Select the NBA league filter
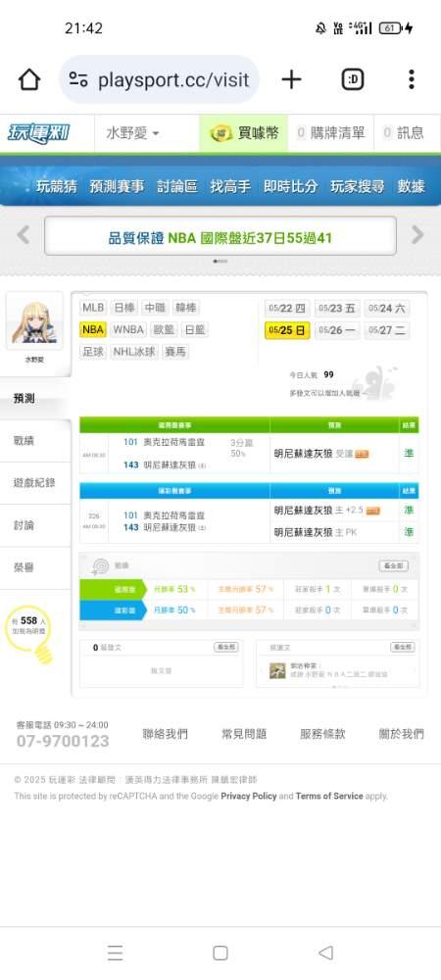The image size is (441, 980). pos(92,329)
